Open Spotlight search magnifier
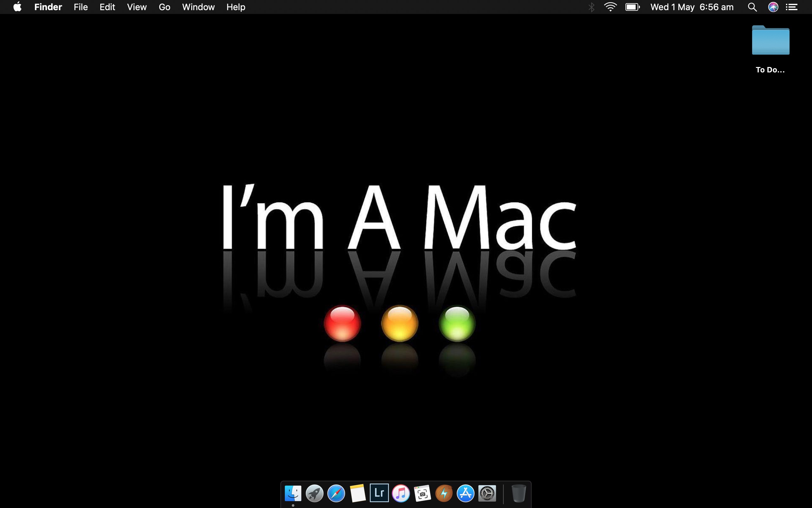The image size is (812, 508). pos(752,7)
